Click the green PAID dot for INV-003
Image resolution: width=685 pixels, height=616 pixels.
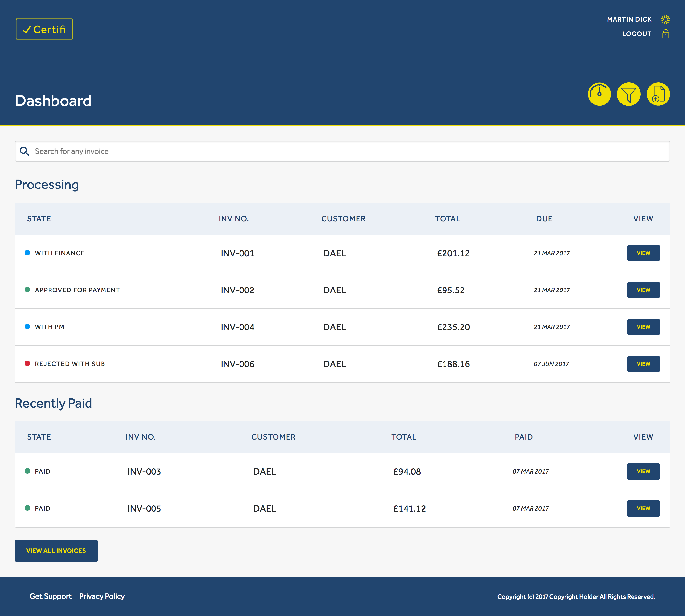pos(28,471)
